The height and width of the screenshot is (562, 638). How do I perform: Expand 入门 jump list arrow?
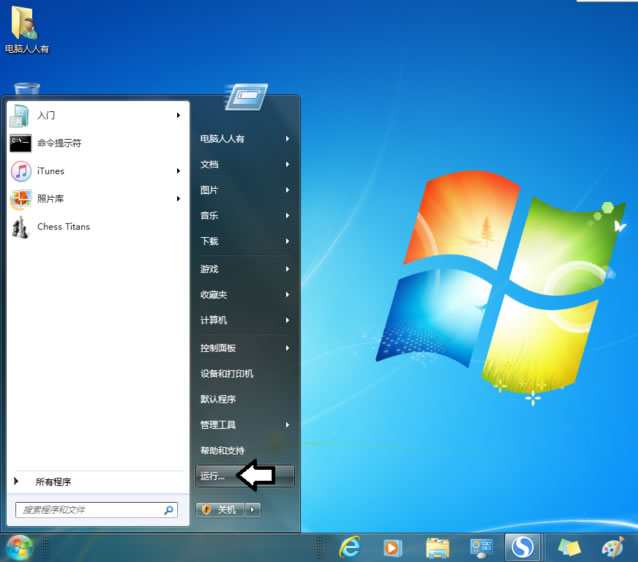click(178, 115)
